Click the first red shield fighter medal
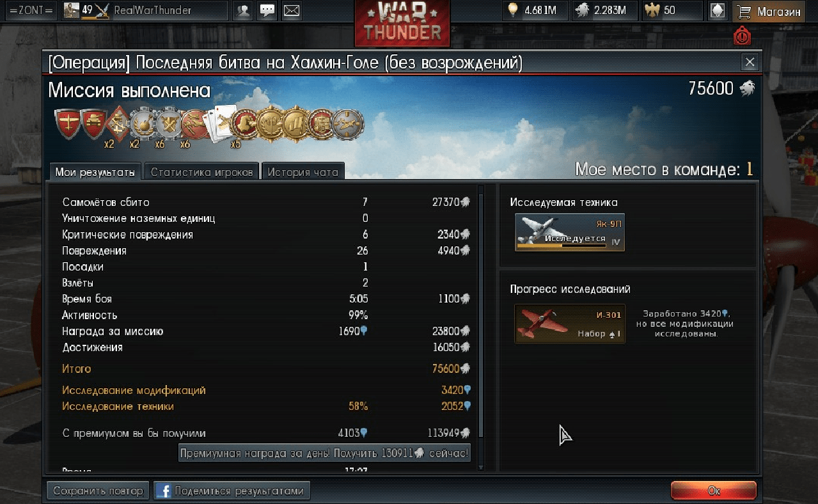 coord(67,124)
